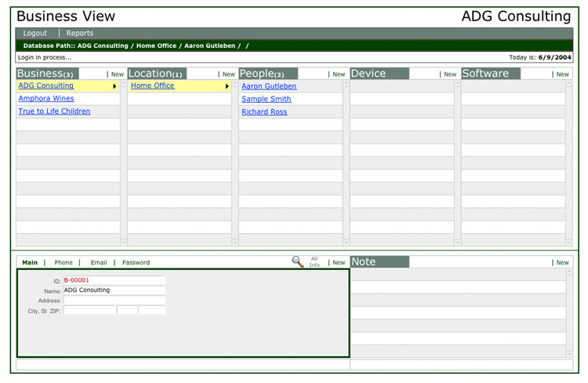
Task: Click the All Info button
Action: (x=314, y=261)
